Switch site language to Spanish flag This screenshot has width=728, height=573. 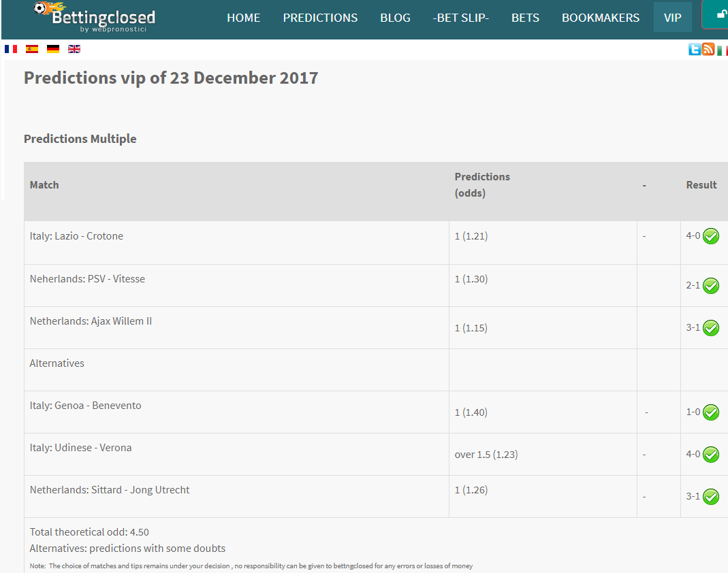click(32, 49)
